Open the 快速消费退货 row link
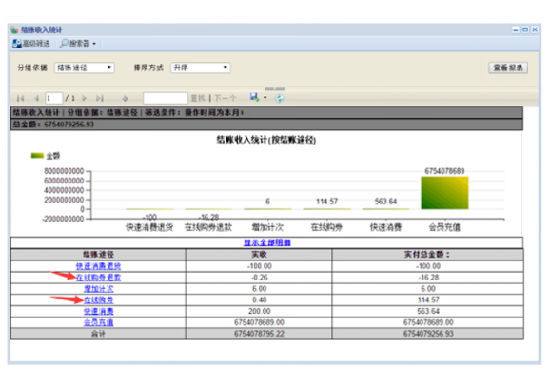This screenshot has height=386, width=550. (98, 266)
